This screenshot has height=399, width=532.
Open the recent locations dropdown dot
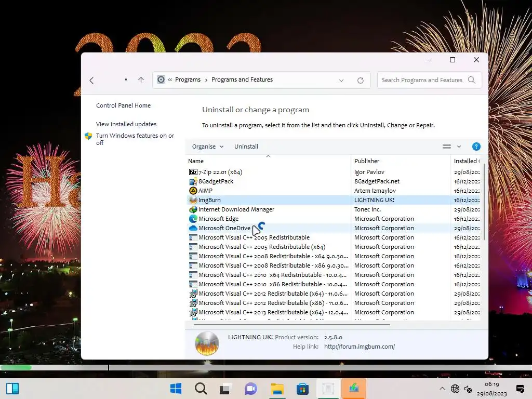pos(126,79)
